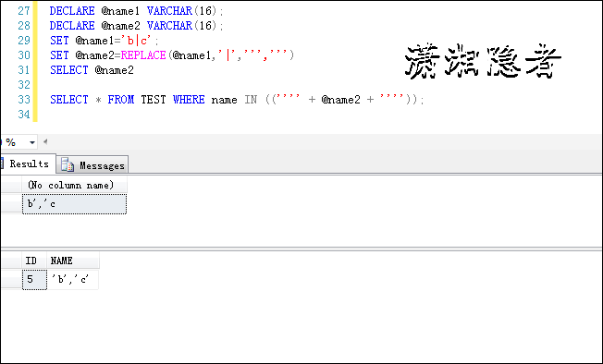Click the Results tab grid icon
Image resolution: width=603 pixels, height=364 pixels.
pos(2,164)
